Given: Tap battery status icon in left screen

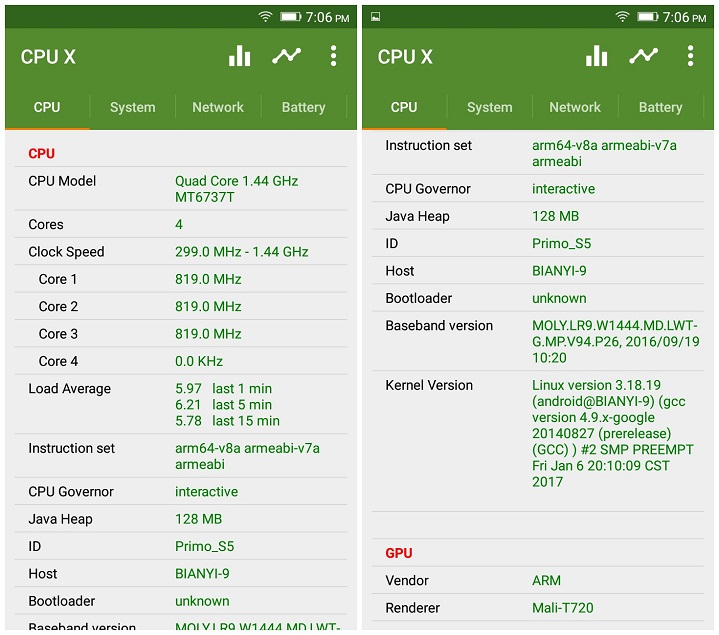Looking at the screenshot, I should tap(291, 17).
